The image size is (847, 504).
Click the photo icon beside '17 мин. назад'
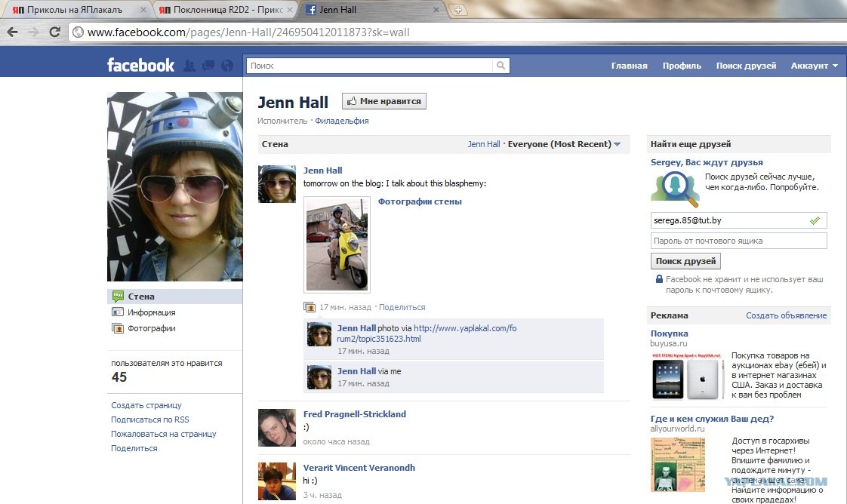tap(310, 307)
